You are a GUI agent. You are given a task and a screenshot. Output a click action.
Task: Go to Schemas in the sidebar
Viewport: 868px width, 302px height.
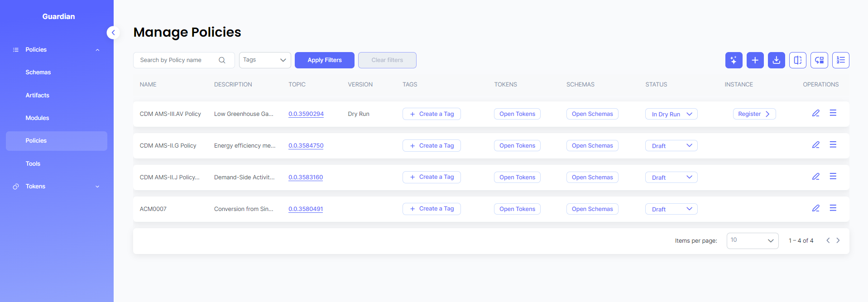38,72
